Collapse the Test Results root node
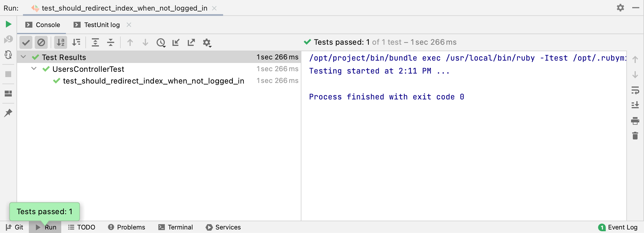Screen dimensions: 644x233 pyautogui.click(x=24, y=57)
